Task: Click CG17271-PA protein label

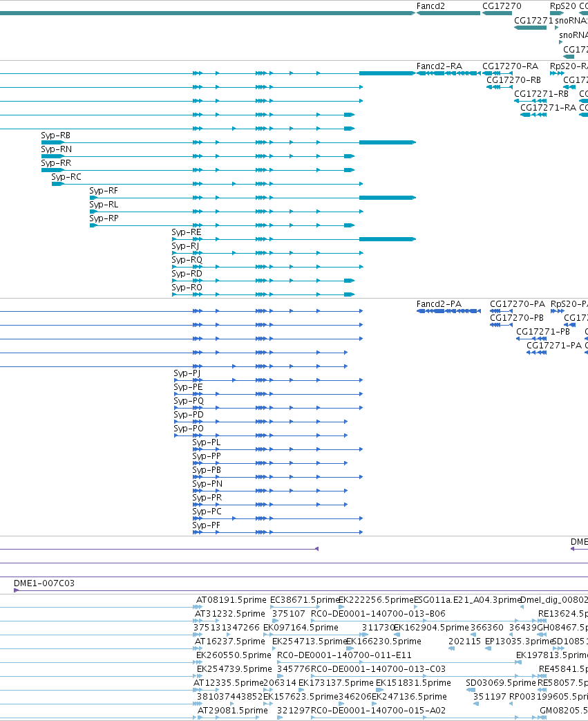Action: (554, 346)
